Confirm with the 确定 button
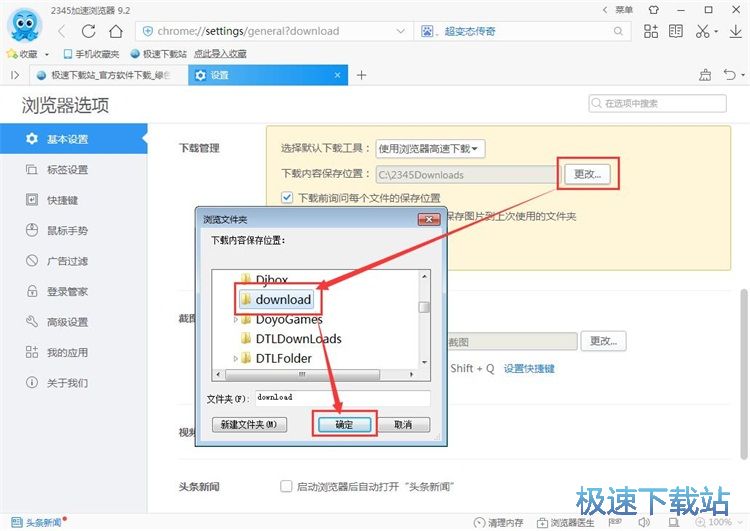750x531 pixels. [x=344, y=424]
